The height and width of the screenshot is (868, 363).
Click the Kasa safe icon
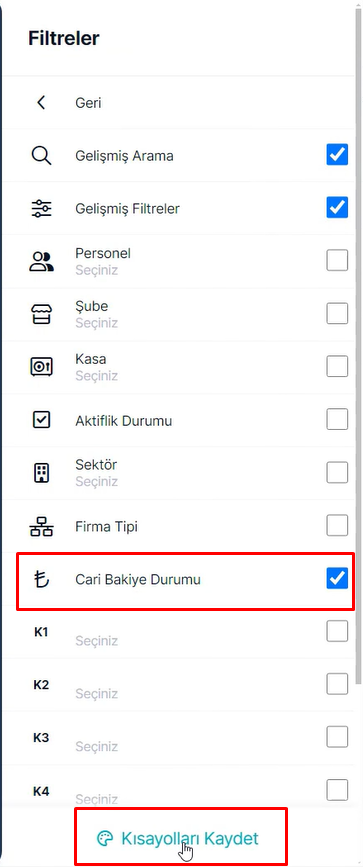click(41, 366)
